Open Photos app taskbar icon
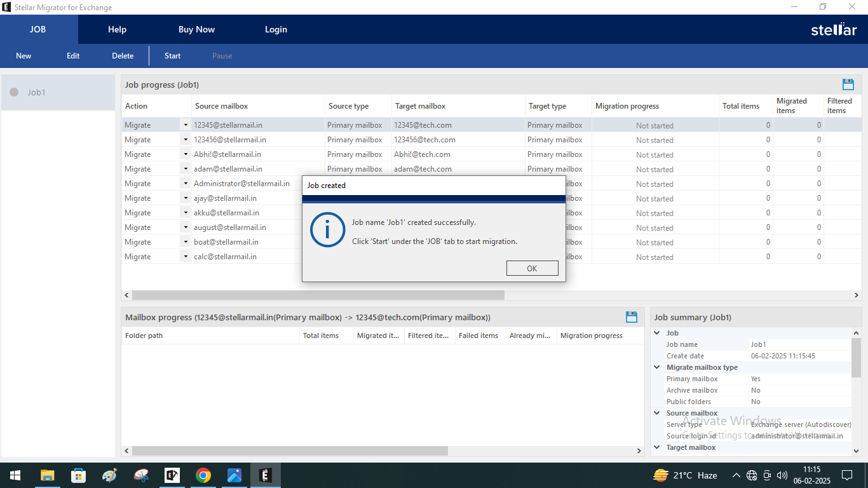 pos(234,475)
